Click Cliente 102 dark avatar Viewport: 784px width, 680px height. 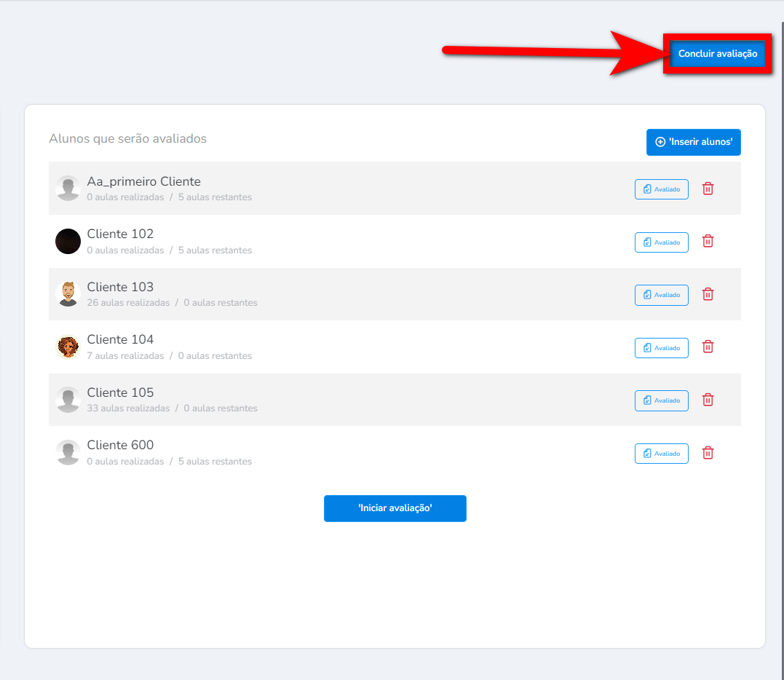(68, 241)
